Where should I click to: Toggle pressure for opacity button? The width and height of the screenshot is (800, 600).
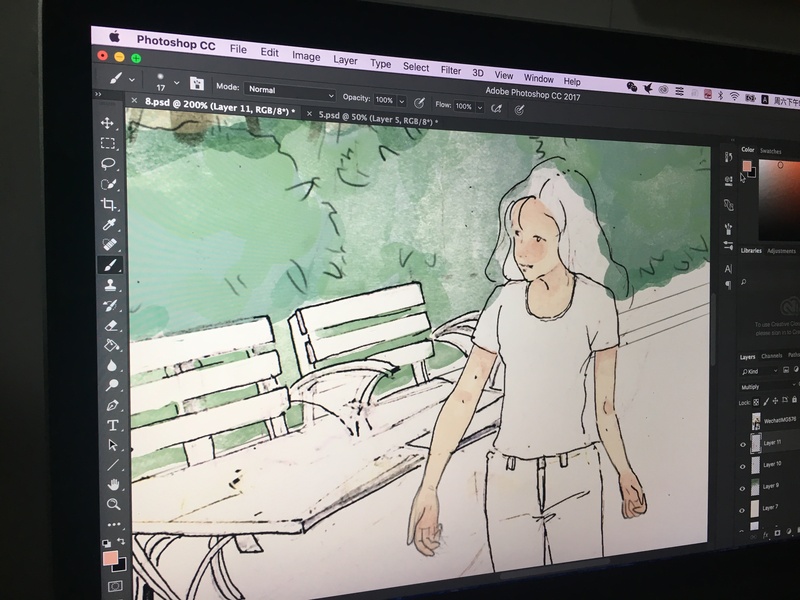point(419,103)
